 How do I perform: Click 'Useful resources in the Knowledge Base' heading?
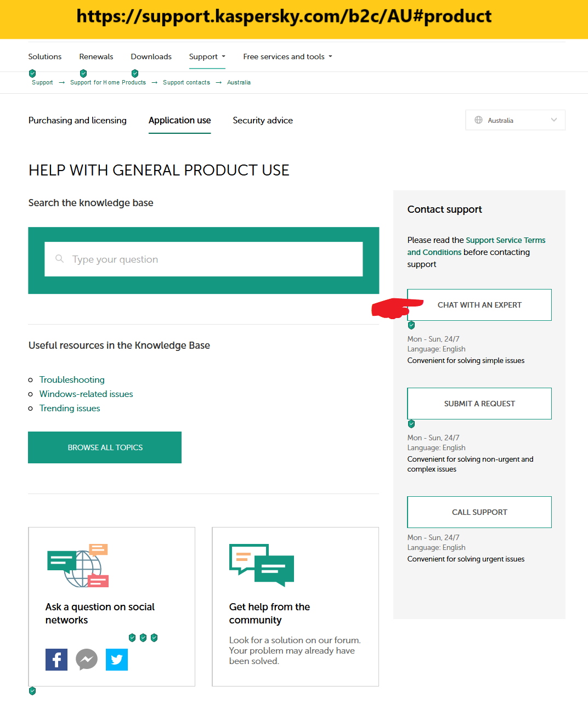[119, 345]
